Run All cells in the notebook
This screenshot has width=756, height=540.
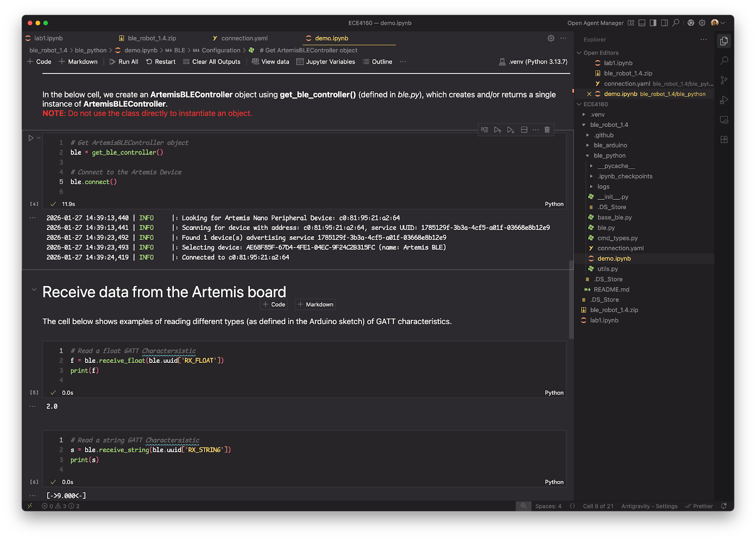click(x=124, y=61)
